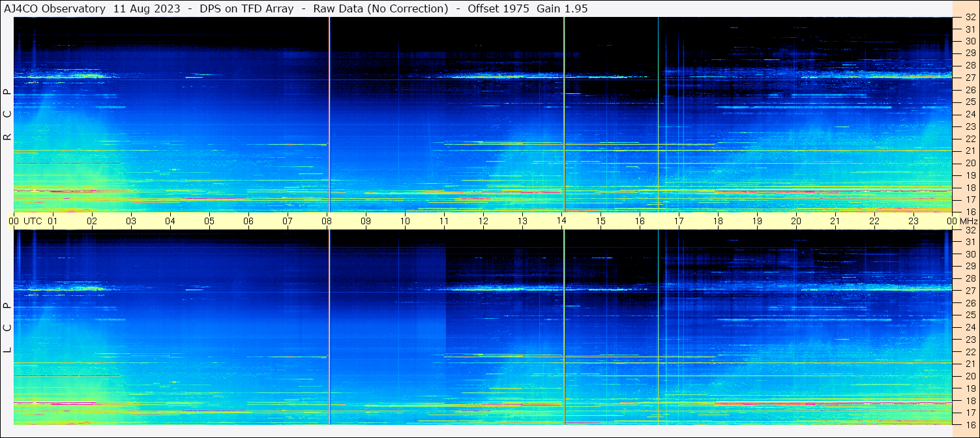Click hour 10 on the UTC time axis
This screenshot has width=980, height=438.
(x=405, y=221)
